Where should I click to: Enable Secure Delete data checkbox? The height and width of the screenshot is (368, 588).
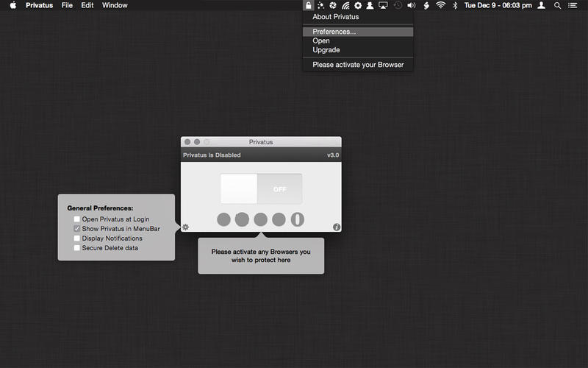pyautogui.click(x=77, y=248)
